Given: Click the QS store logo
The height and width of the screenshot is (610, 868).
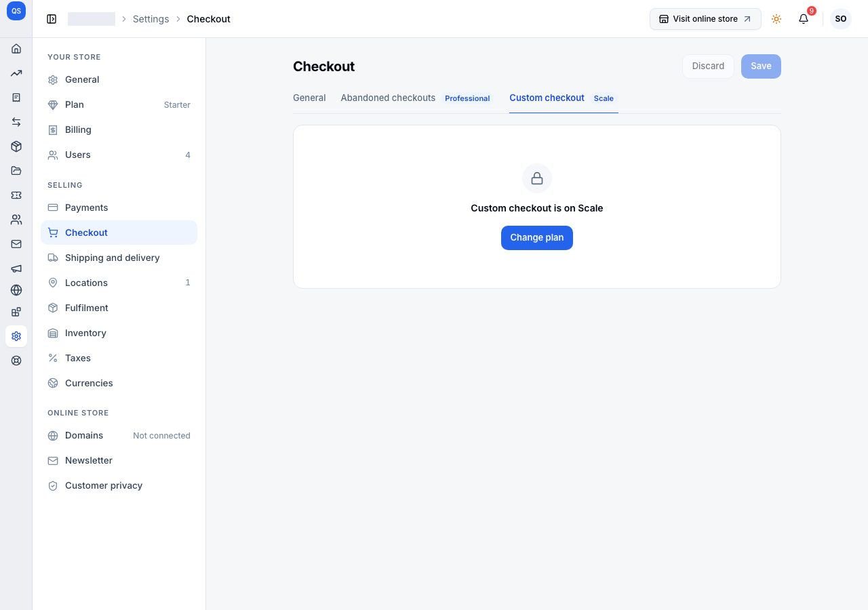Looking at the screenshot, I should tap(16, 12).
